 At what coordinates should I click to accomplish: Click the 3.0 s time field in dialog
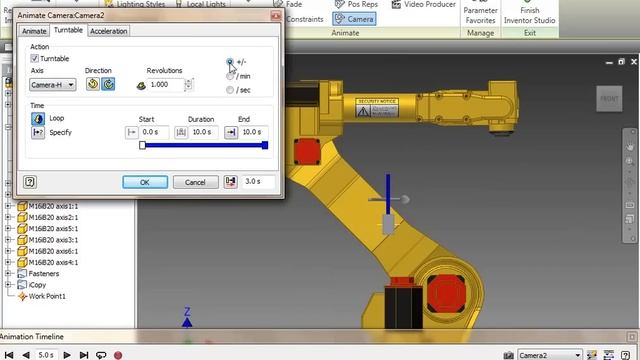coord(258,182)
